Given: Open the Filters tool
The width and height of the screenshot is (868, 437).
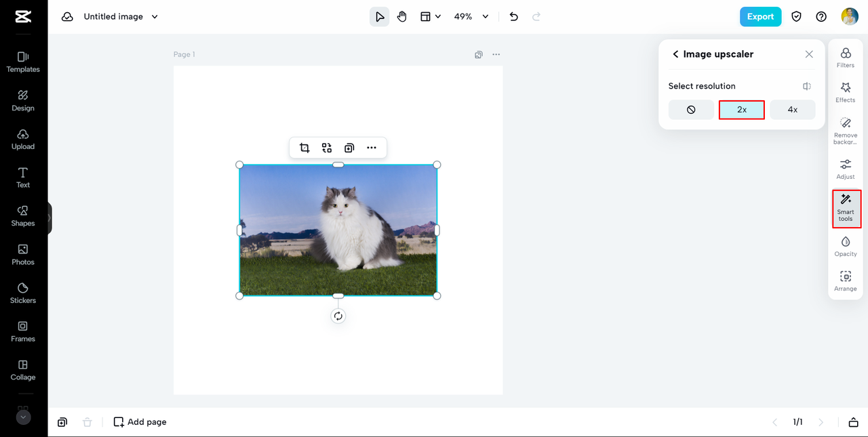Looking at the screenshot, I should click(846, 58).
